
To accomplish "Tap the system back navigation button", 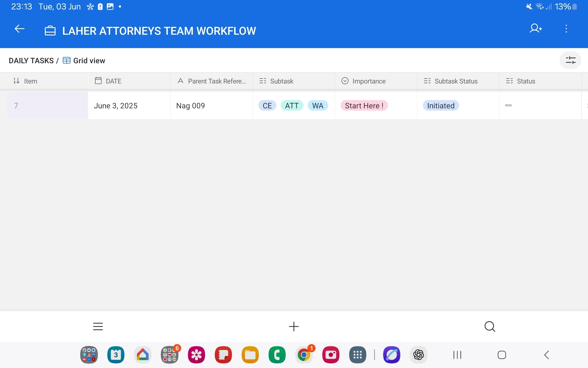I will point(547,355).
